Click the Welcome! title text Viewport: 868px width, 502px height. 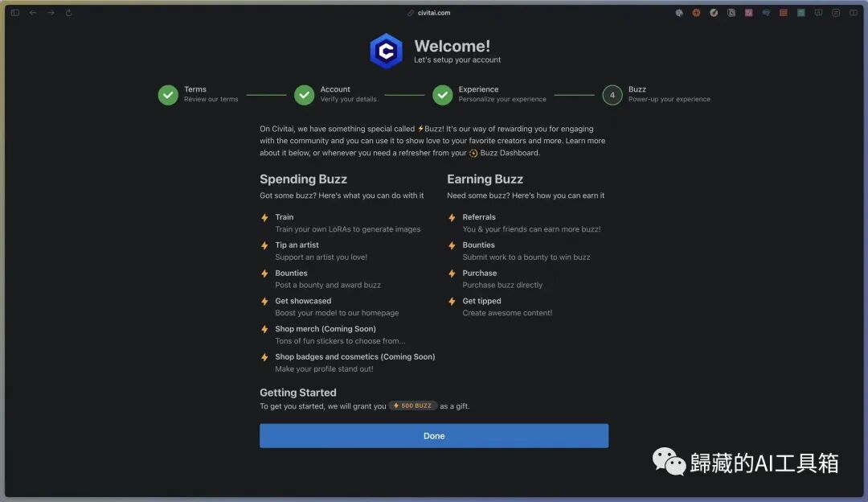[x=452, y=45]
